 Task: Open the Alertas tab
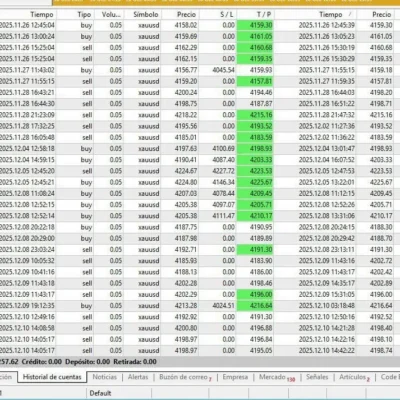[x=138, y=377]
